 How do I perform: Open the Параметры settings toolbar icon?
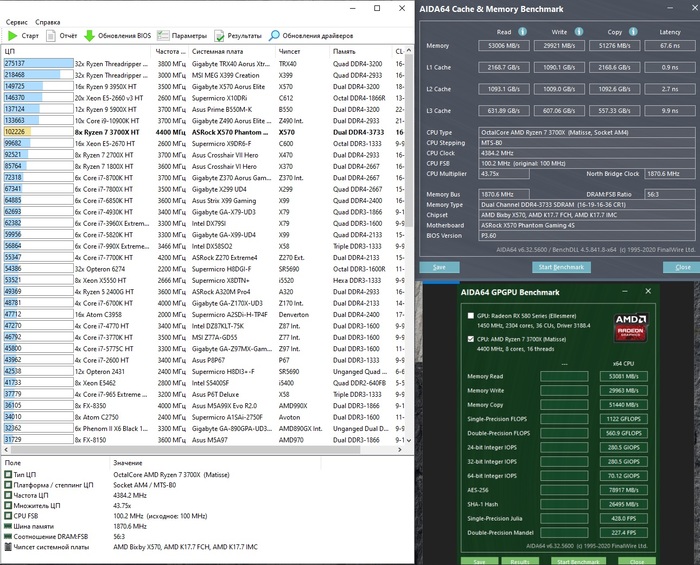(x=163, y=36)
